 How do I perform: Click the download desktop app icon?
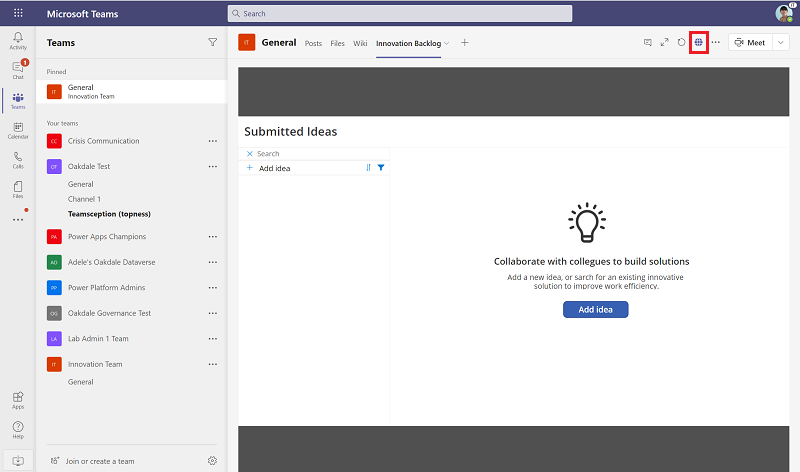[18, 461]
